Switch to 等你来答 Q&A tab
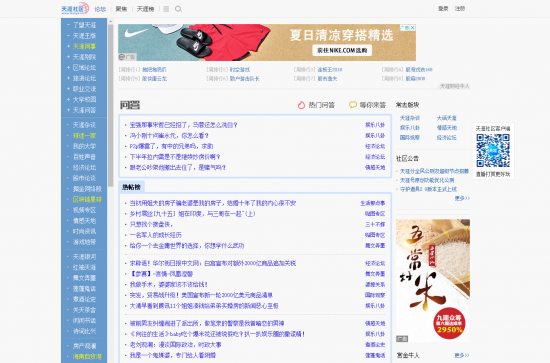 pos(373,105)
